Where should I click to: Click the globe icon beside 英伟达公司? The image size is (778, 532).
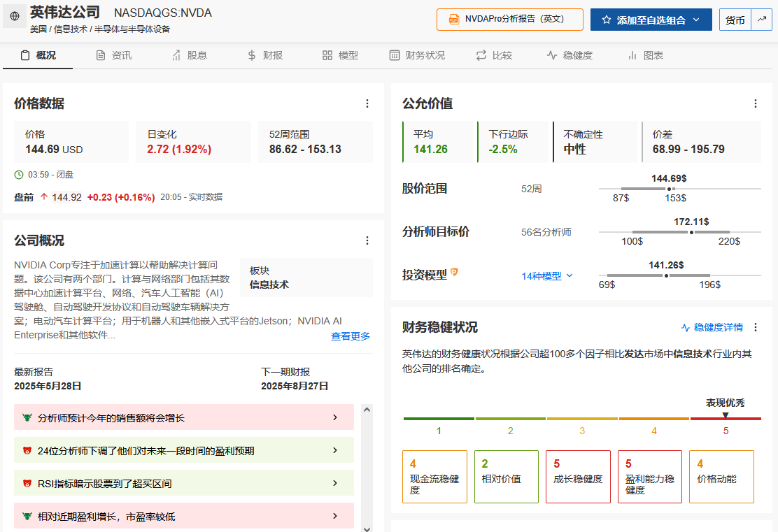15,16
